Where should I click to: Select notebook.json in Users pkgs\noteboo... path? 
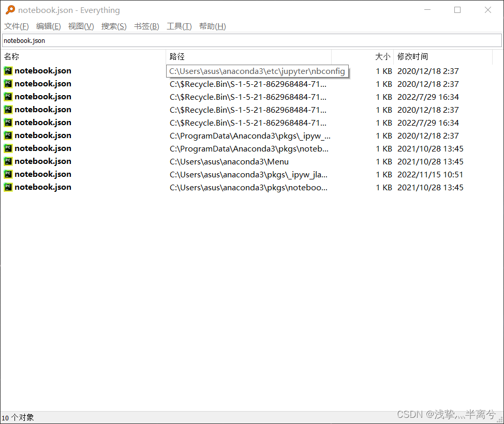[43, 187]
